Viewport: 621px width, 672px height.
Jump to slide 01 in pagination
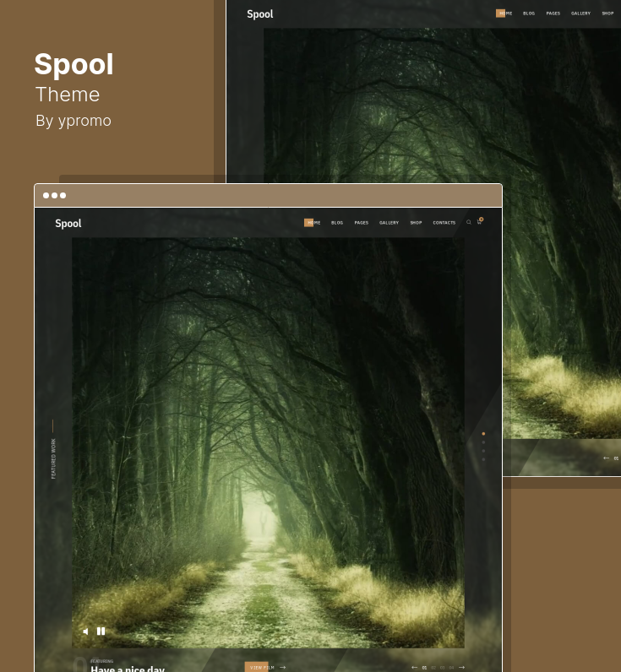click(424, 668)
